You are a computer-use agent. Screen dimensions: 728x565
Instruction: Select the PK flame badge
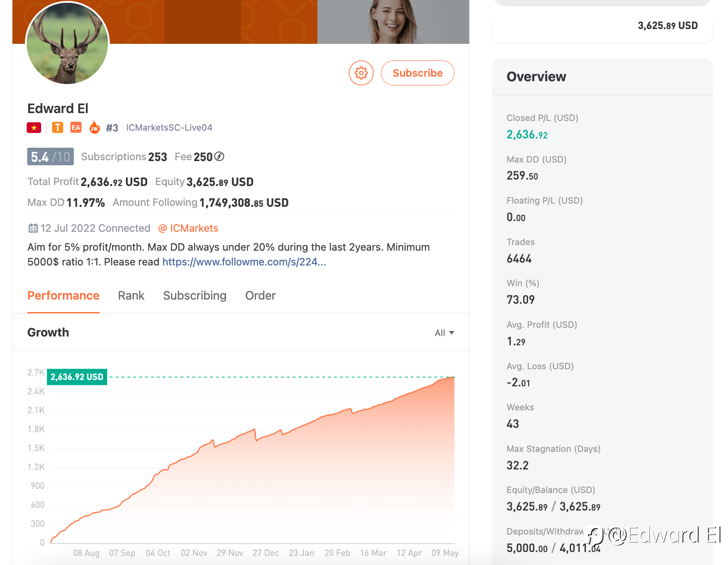pos(95,127)
